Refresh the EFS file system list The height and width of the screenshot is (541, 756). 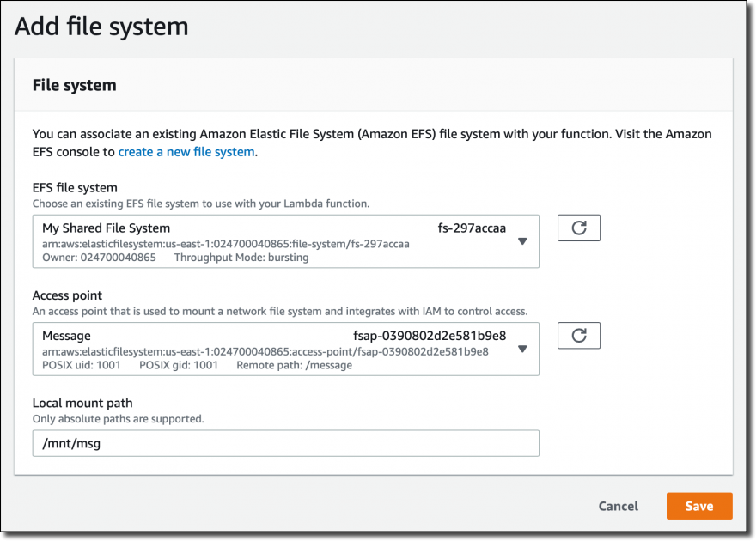[x=578, y=228]
